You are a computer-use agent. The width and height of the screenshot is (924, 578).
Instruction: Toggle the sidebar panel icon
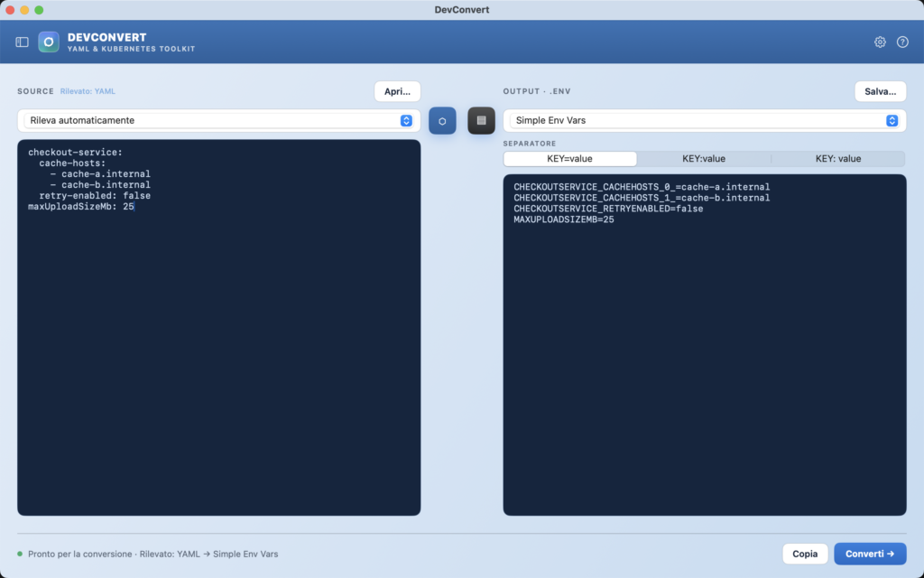point(22,42)
